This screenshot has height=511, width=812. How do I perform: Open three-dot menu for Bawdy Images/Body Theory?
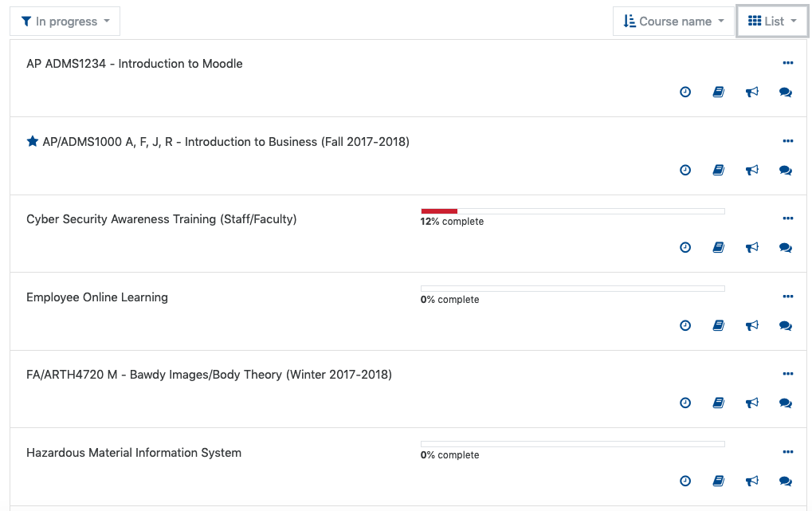tap(787, 374)
